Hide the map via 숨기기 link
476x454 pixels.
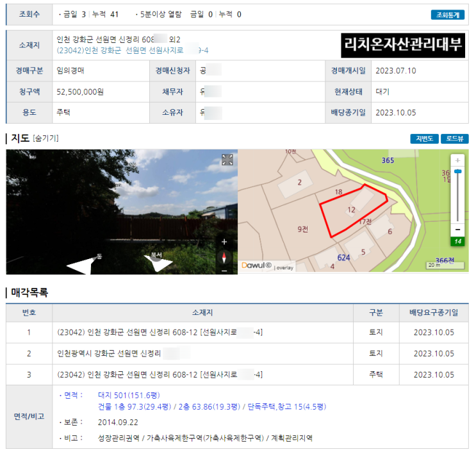tap(45, 139)
